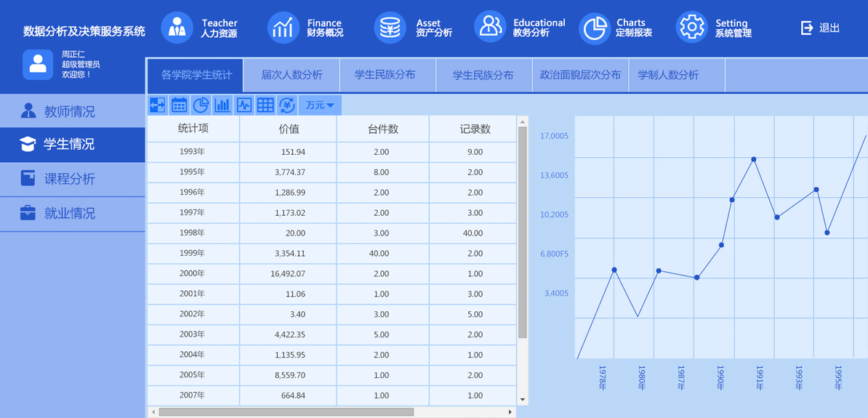Image resolution: width=868 pixels, height=418 pixels.
Task: Open 就业情况 in the sidebar
Action: click(70, 213)
